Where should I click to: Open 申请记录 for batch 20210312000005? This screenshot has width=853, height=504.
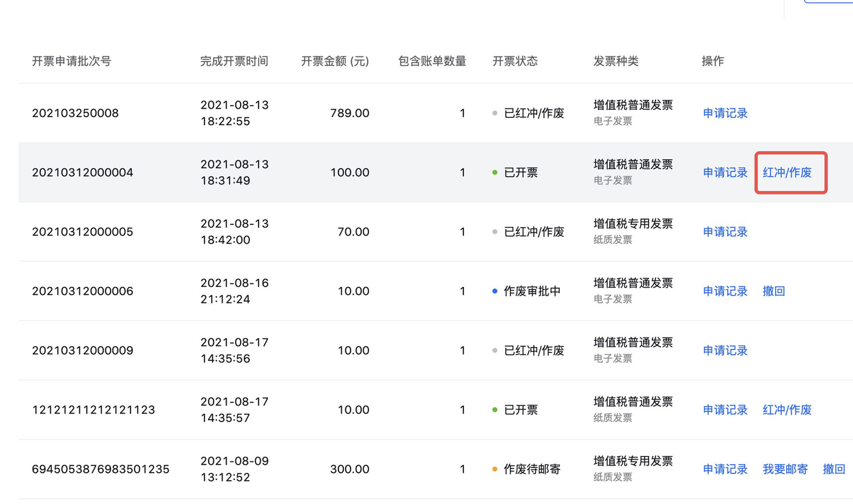[x=725, y=232]
